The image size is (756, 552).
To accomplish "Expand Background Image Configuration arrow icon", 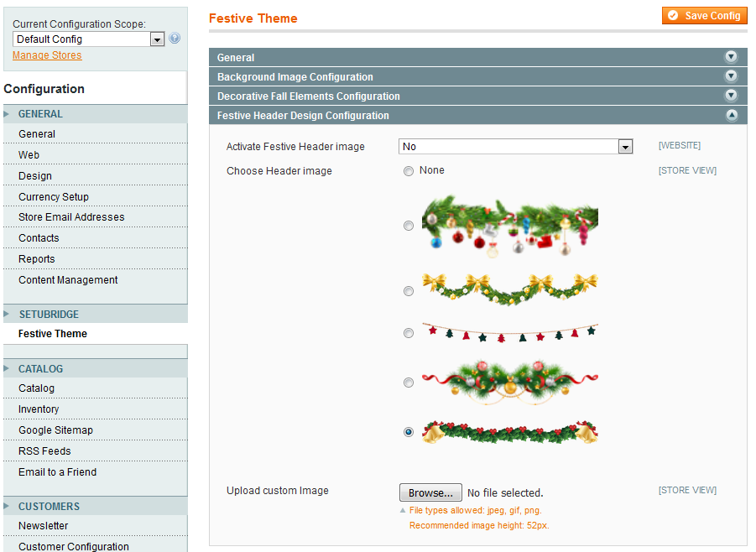I will coord(731,76).
